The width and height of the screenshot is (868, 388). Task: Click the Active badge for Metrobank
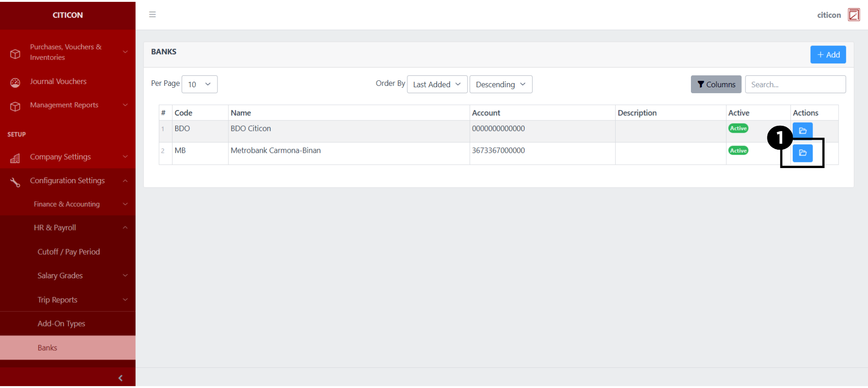(738, 151)
